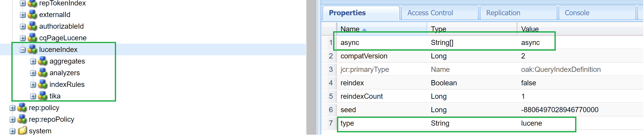
Task: Select the system tree label
Action: (x=40, y=131)
